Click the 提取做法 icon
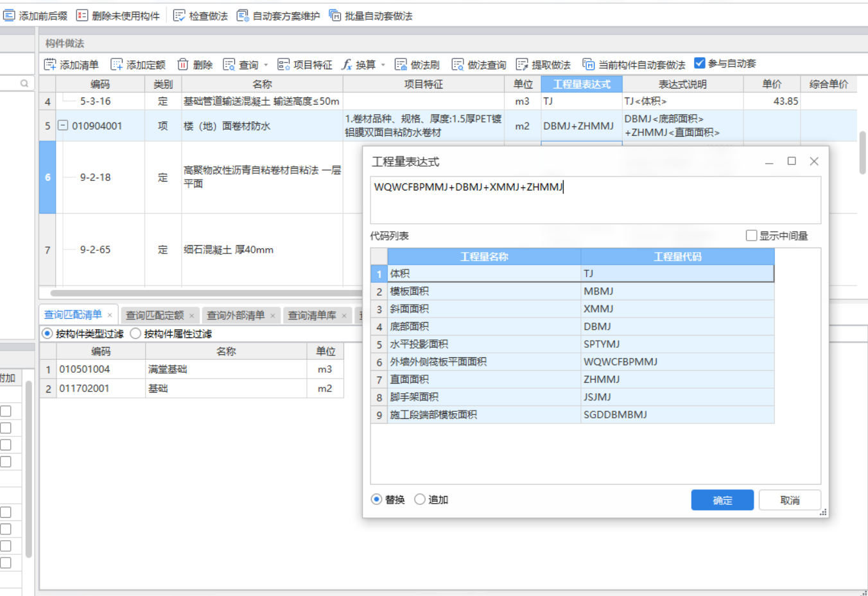 pyautogui.click(x=522, y=64)
